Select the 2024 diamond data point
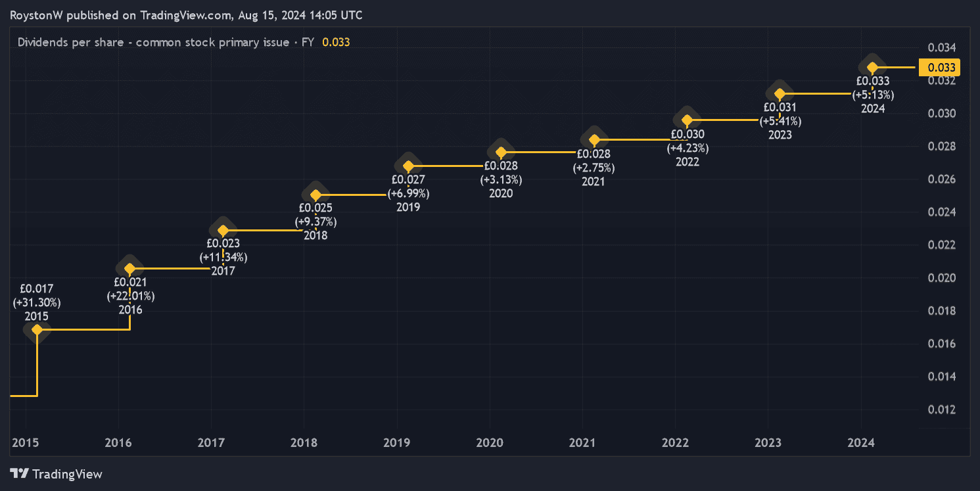Viewport: 980px width, 491px height. pos(872,67)
